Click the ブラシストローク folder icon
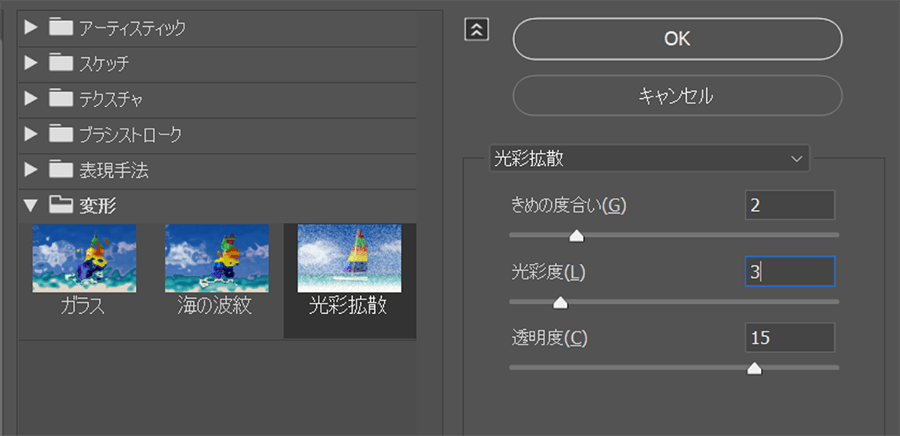The image size is (900, 436). coord(61,133)
